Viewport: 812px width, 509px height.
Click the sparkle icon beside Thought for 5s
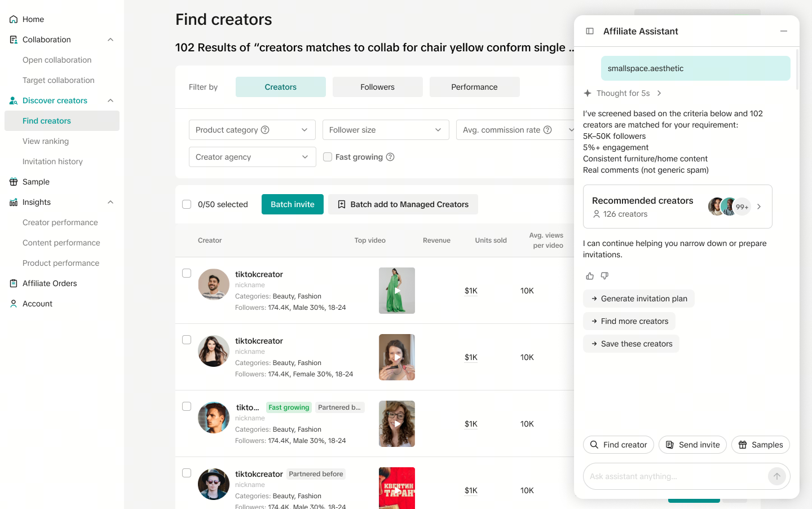pos(588,93)
